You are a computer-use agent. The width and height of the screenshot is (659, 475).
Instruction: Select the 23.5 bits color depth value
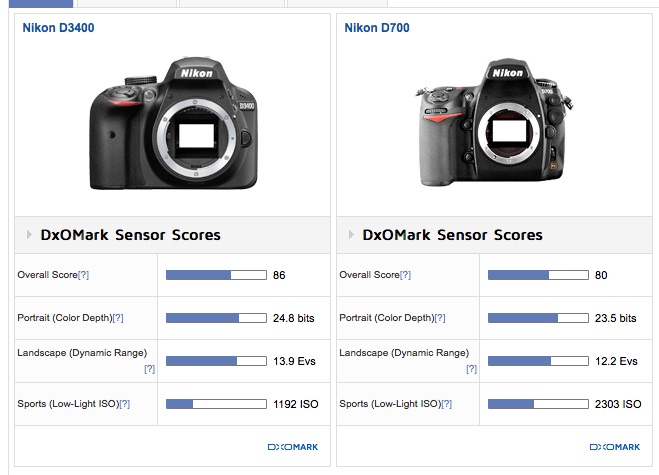point(616,318)
